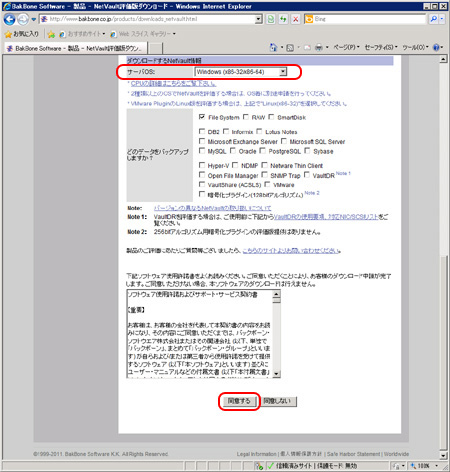
Task: Open the recent pages dropdown arrow
Action: coord(34,20)
